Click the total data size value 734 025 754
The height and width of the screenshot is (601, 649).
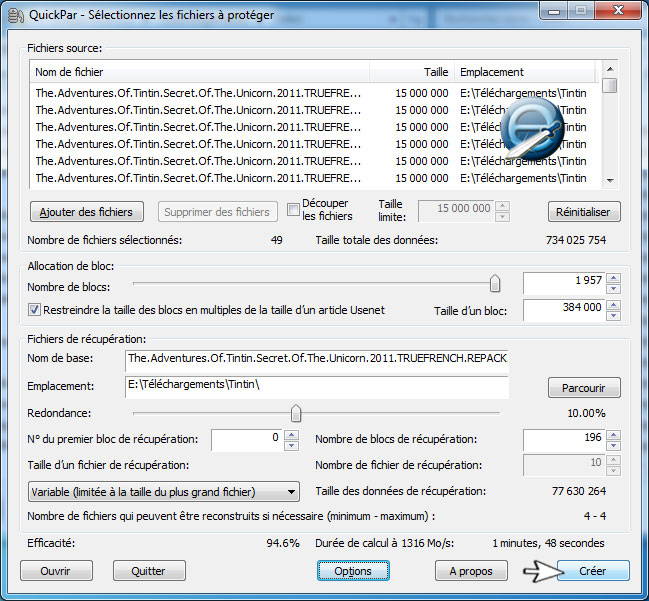576,240
